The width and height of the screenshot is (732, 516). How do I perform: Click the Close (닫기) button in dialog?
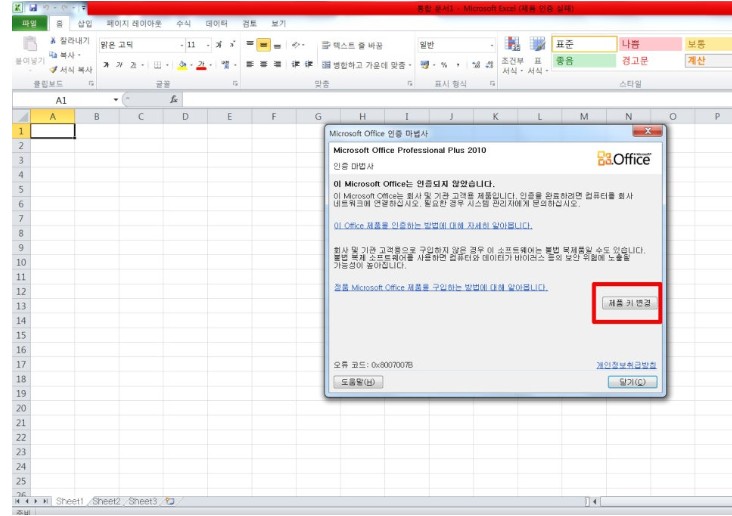click(632, 382)
